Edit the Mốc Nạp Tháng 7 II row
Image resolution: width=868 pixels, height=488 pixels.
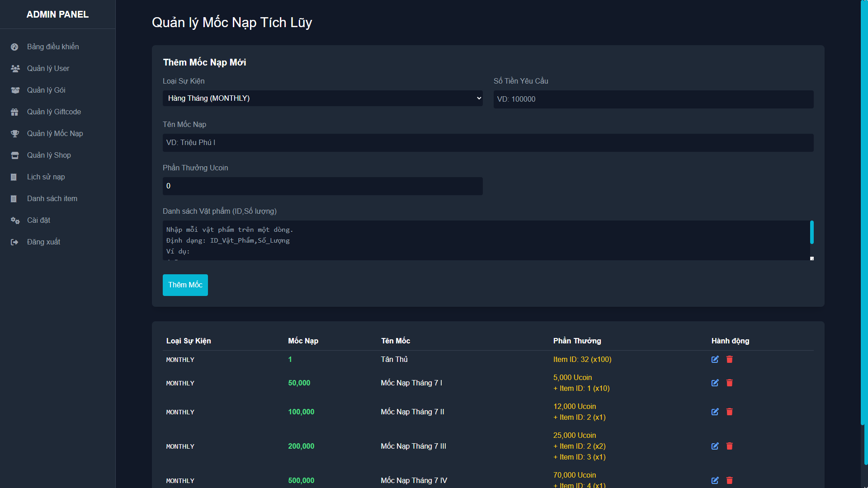(715, 412)
